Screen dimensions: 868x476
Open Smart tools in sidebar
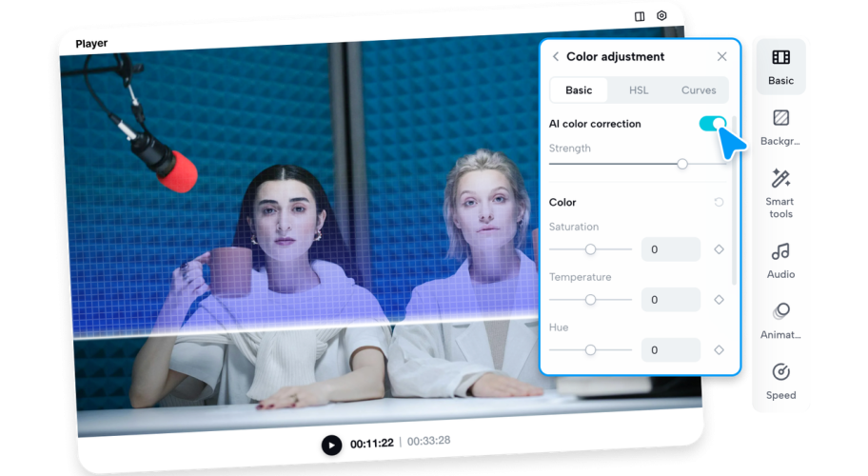pos(780,192)
